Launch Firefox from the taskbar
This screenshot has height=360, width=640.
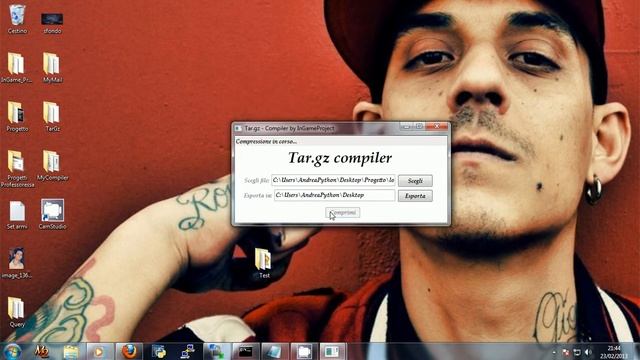[129, 351]
